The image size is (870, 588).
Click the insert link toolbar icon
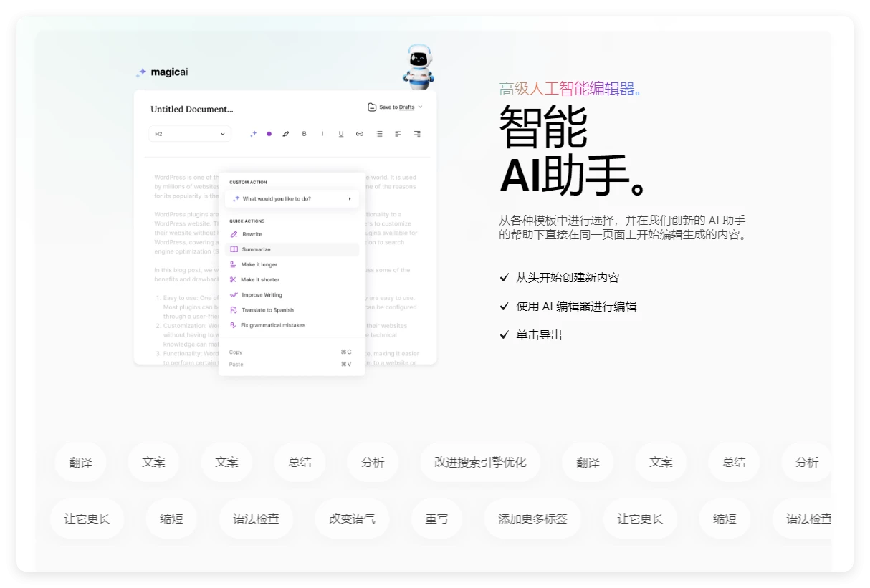click(360, 134)
